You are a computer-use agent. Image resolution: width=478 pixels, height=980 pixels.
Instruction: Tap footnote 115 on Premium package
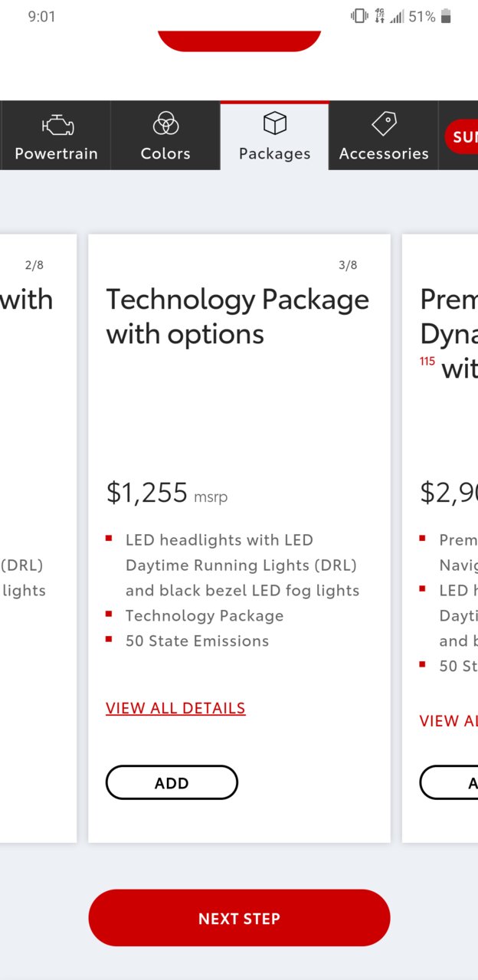[x=427, y=361]
